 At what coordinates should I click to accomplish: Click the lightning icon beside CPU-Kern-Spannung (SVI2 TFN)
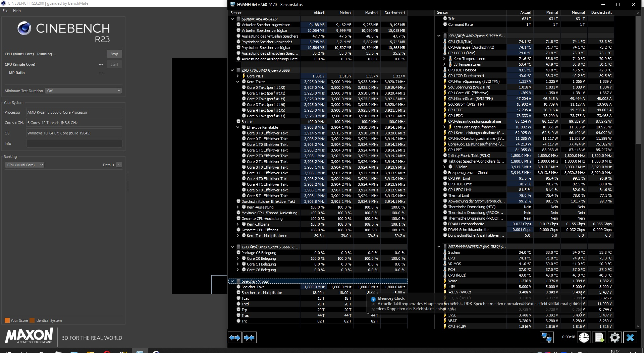(x=445, y=81)
